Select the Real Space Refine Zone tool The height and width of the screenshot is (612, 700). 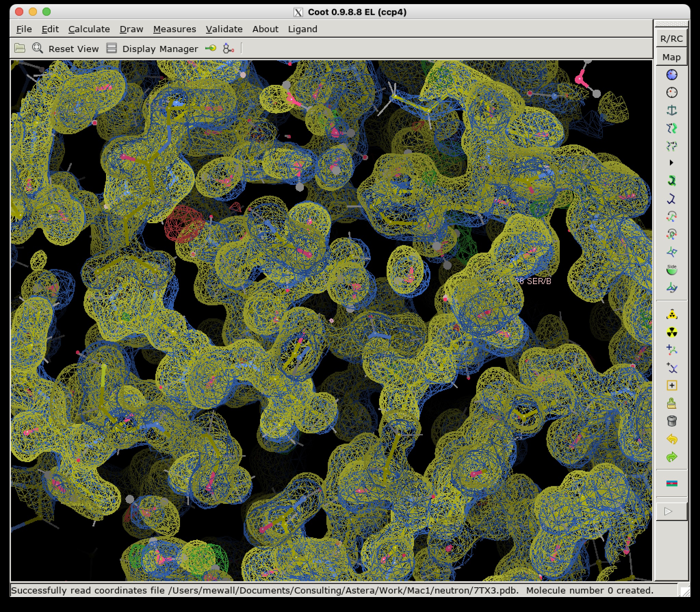point(672,75)
